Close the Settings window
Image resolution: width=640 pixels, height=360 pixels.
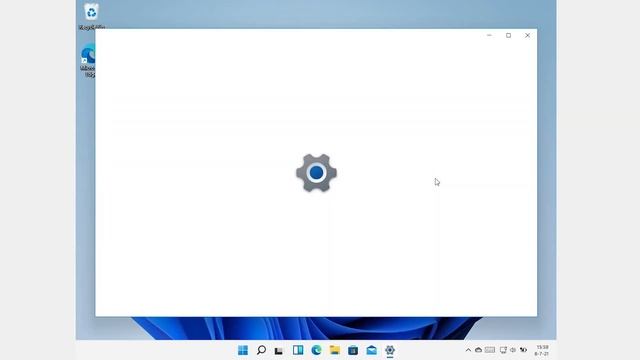tap(527, 36)
